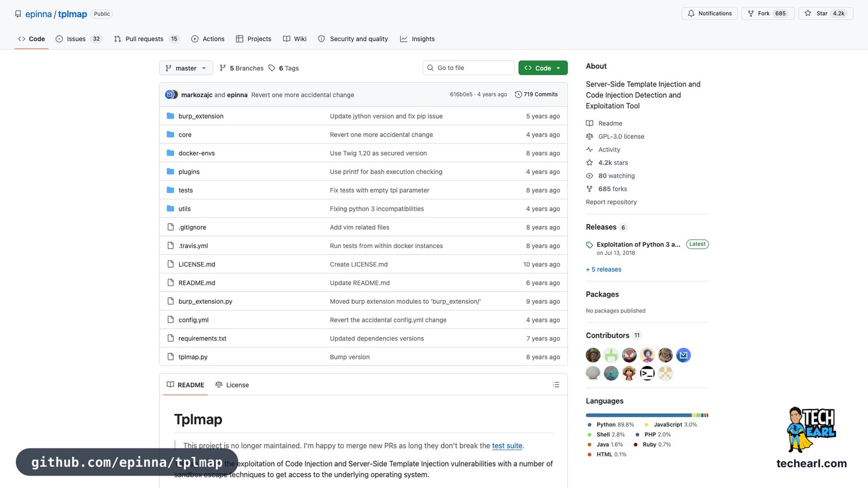The image size is (868, 488).
Task: Click the scale icon beside GPL-3.0 license
Action: [589, 136]
